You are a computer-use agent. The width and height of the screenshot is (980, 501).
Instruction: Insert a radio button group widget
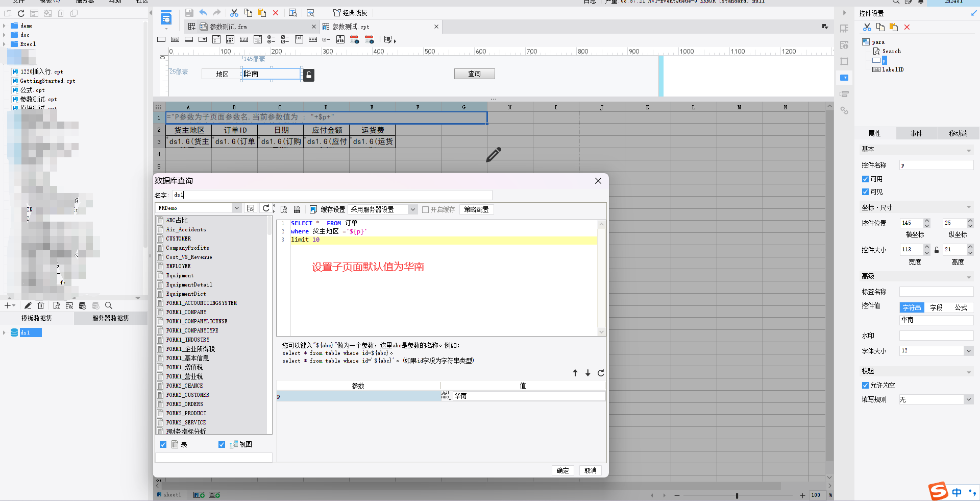272,39
